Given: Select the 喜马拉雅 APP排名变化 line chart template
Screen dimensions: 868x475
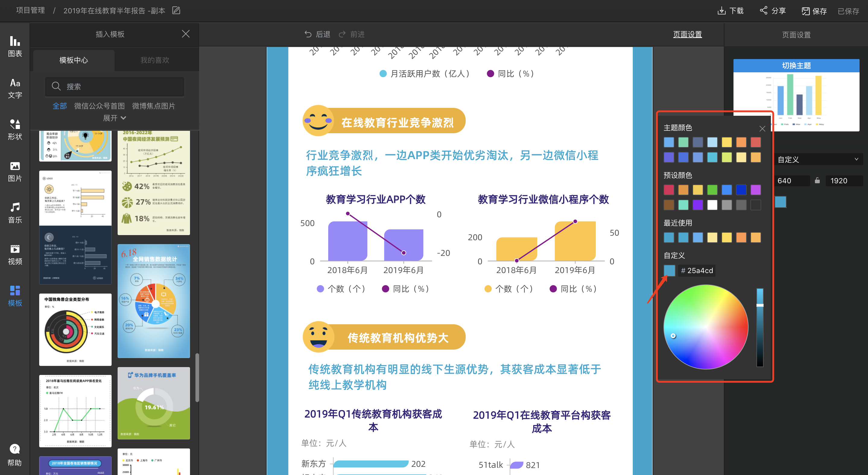Looking at the screenshot, I should (75, 411).
